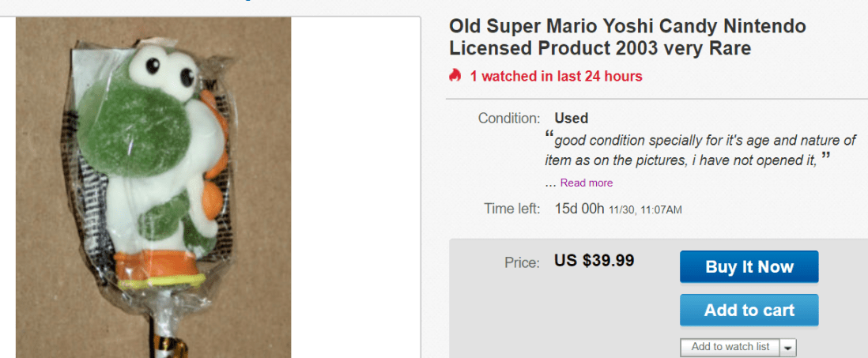Add the Yoshi candy to cart
868x358 pixels.
(749, 311)
